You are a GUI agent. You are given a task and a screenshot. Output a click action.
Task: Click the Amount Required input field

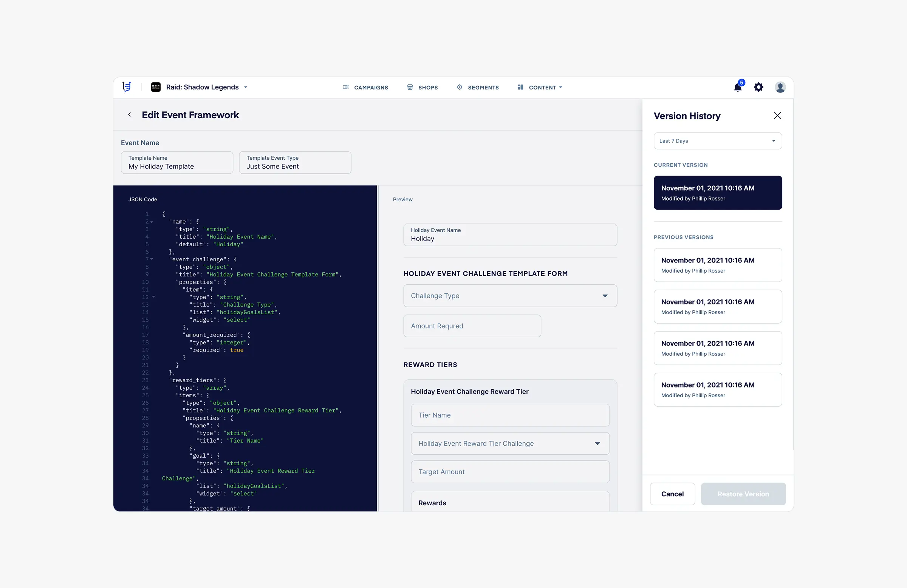(x=472, y=326)
